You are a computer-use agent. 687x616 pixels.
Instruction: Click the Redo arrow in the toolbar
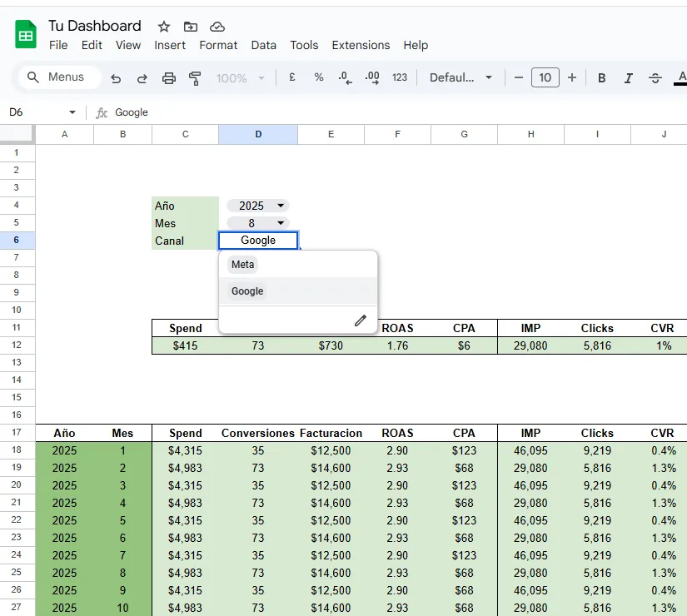pyautogui.click(x=142, y=78)
